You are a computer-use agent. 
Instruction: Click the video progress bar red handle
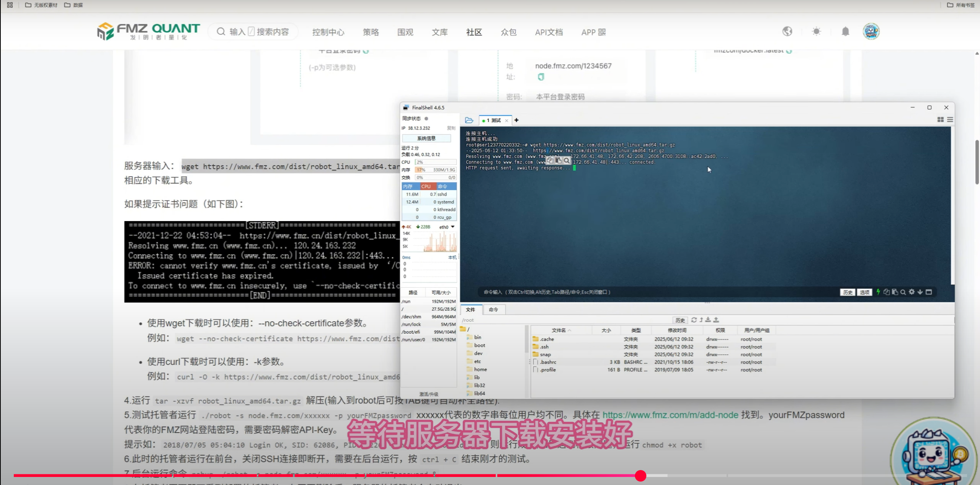640,475
